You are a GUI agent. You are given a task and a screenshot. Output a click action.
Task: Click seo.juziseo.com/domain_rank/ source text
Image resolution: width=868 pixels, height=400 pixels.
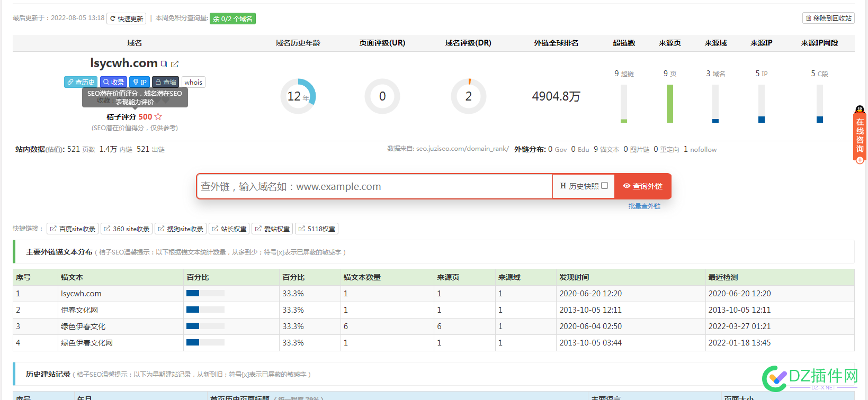tap(462, 149)
